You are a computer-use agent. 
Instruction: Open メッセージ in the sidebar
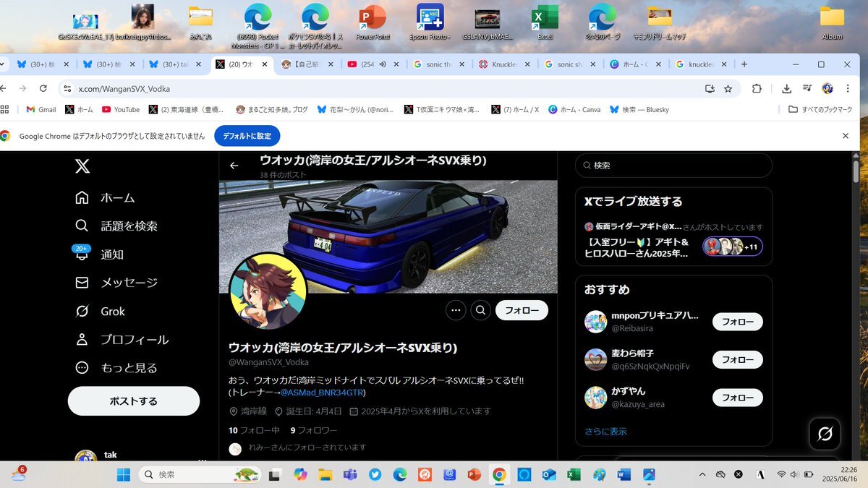(x=116, y=283)
